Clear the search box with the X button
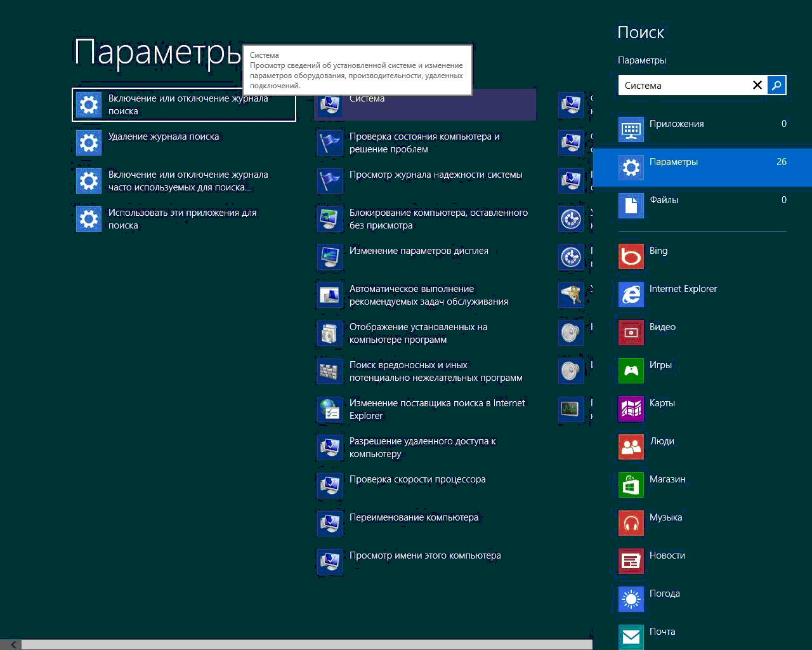 [x=757, y=85]
